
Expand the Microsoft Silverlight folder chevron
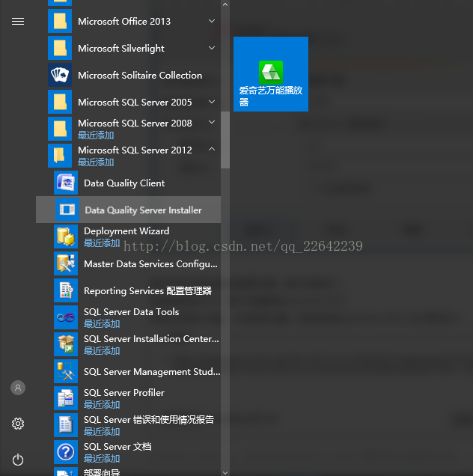coord(212,49)
